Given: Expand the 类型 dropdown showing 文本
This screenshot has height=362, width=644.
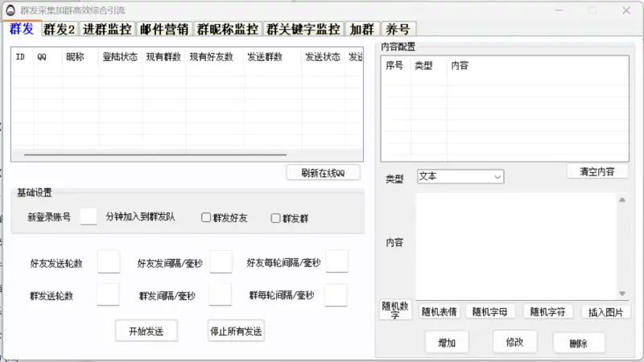Looking at the screenshot, I should click(460, 176).
